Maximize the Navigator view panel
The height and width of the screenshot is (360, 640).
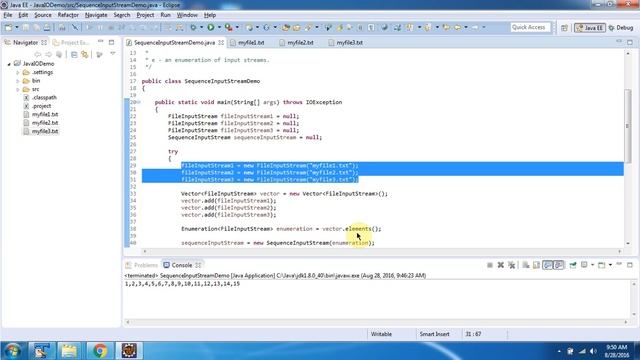pos(111,42)
